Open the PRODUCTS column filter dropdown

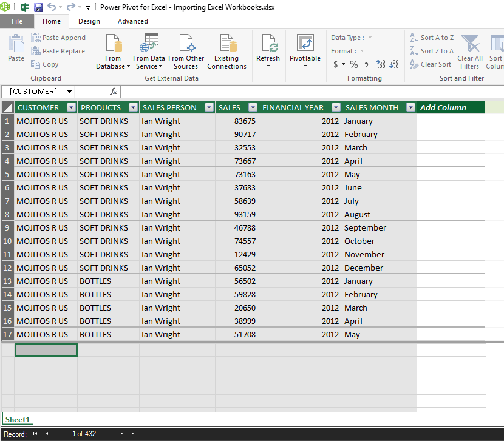point(134,107)
